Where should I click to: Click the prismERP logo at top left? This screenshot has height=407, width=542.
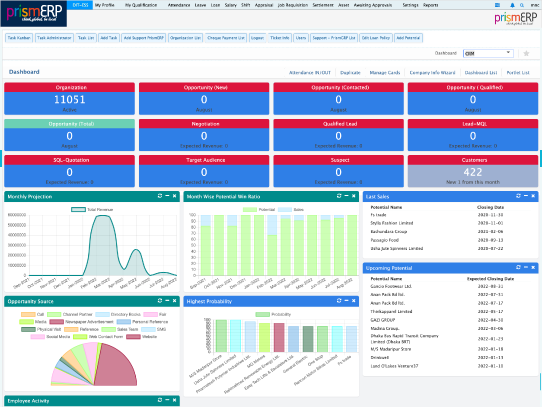34,13
